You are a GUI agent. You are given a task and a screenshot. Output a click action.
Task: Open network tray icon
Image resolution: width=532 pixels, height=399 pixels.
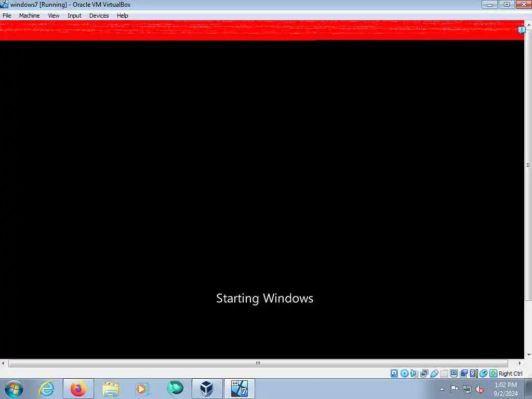[x=467, y=390]
